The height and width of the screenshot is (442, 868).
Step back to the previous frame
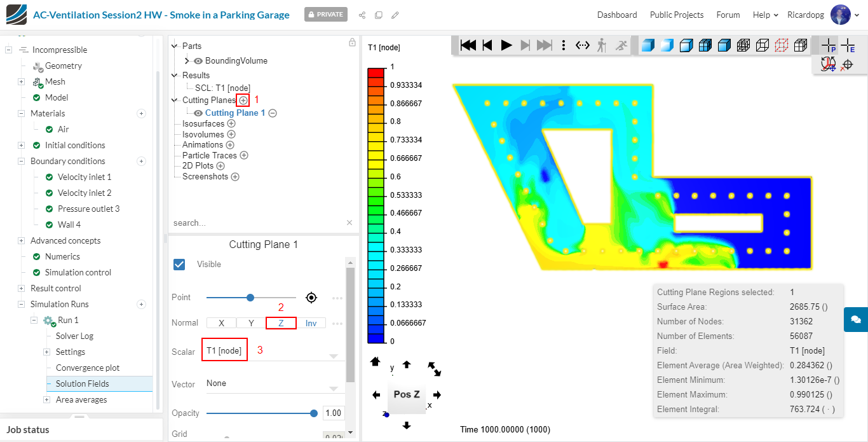point(487,45)
